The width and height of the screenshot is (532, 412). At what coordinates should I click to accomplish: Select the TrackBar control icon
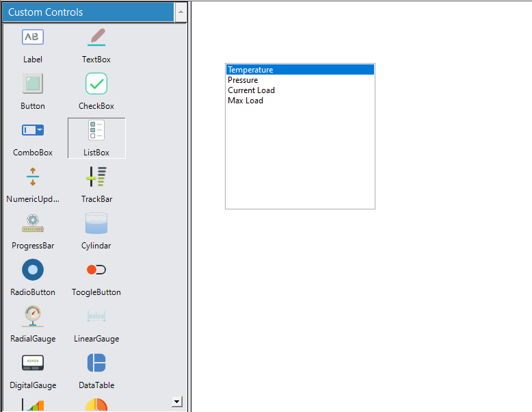click(x=96, y=177)
